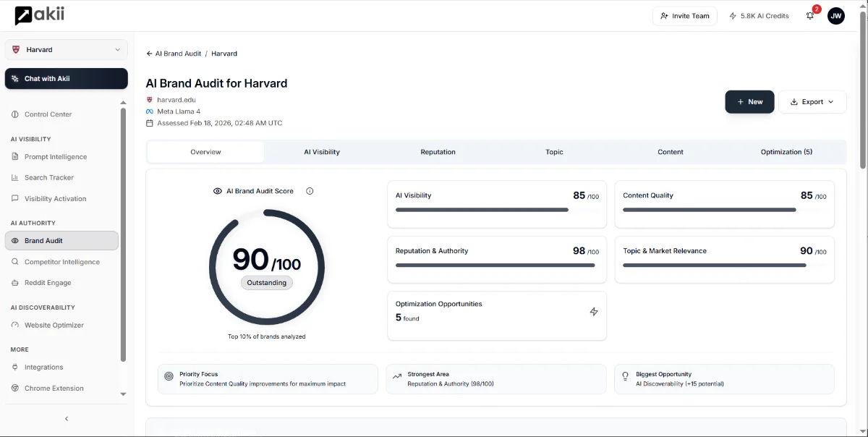Open Reddit Engage in sidebar
The width and height of the screenshot is (868, 437).
[x=48, y=283]
